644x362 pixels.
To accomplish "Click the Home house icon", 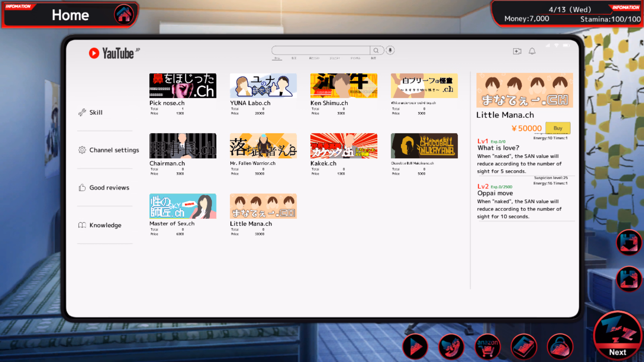I will (x=124, y=15).
